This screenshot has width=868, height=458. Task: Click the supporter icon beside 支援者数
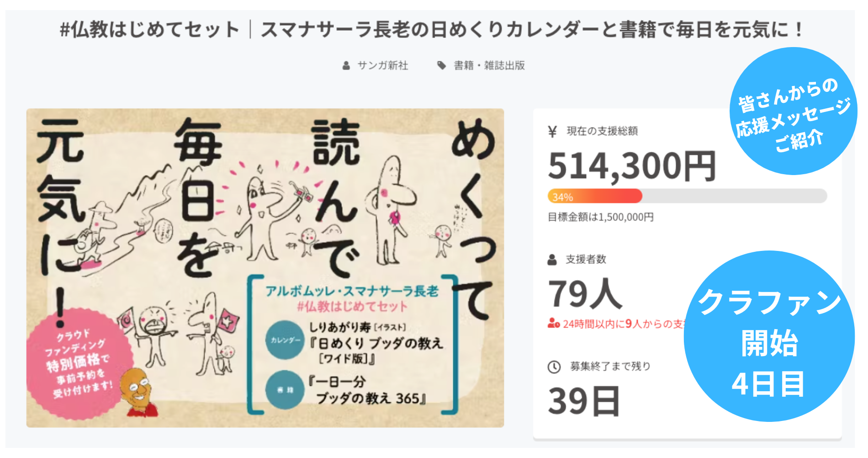click(x=552, y=260)
